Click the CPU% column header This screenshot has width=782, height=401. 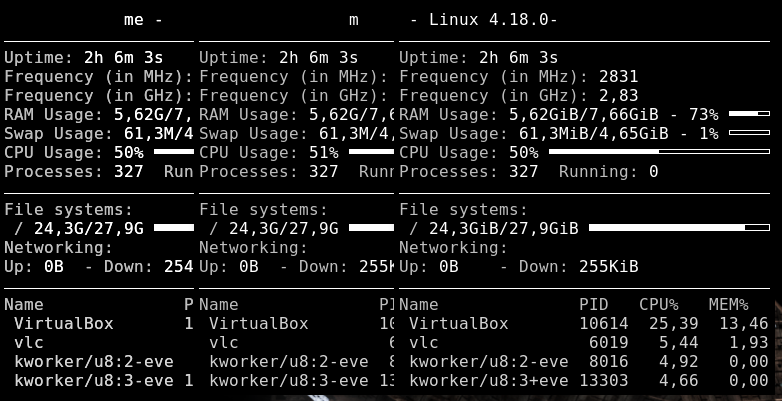point(659,304)
